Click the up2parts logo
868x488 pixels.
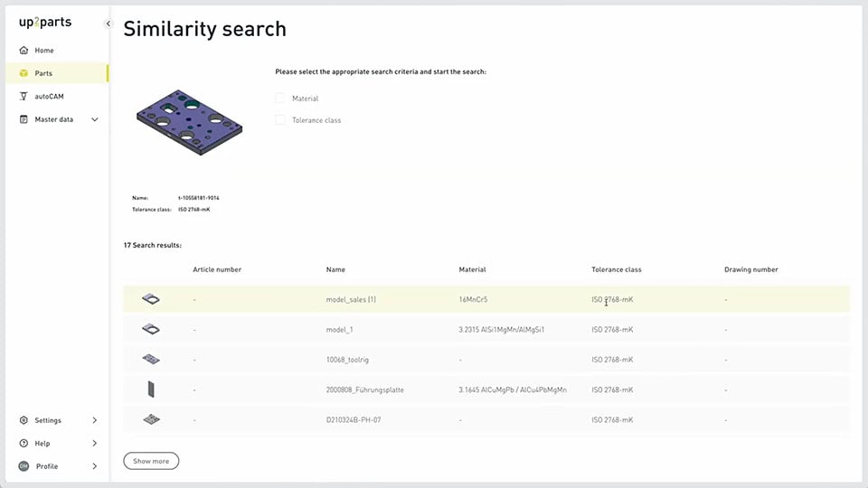(45, 22)
